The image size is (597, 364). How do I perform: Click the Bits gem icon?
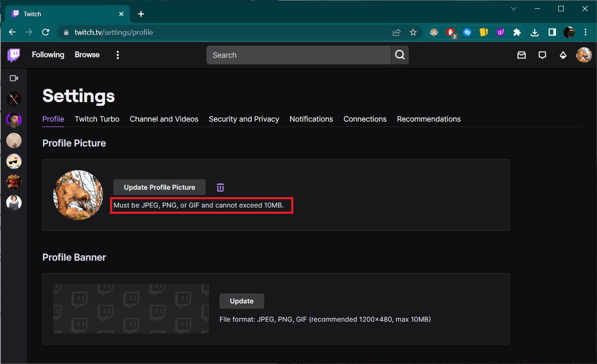(563, 55)
